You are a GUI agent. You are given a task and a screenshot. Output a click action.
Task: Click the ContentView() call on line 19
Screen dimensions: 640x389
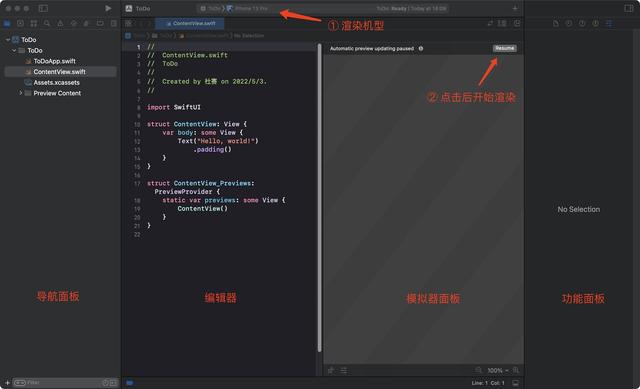tap(202, 209)
